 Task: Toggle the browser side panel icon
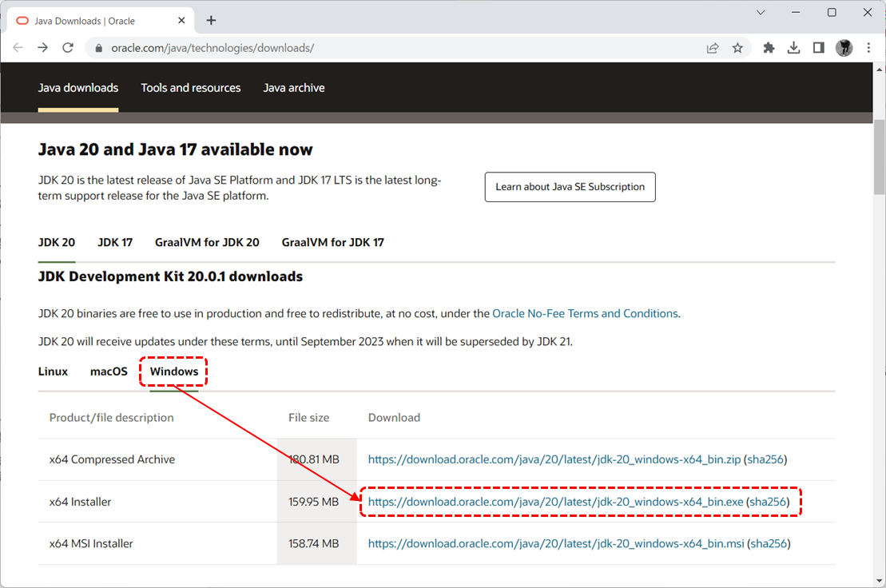coord(818,48)
